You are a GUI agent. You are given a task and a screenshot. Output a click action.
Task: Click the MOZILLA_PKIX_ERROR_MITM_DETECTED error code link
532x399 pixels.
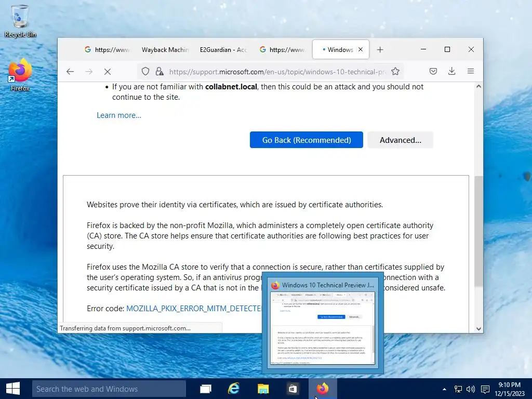click(x=194, y=309)
